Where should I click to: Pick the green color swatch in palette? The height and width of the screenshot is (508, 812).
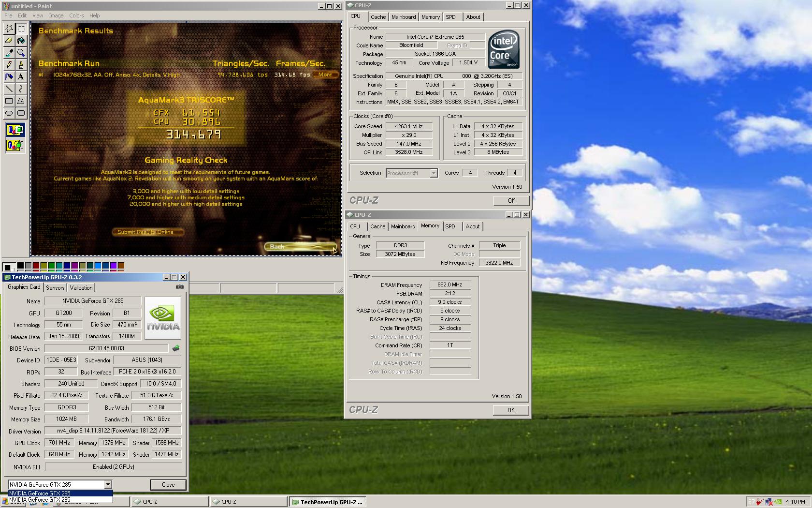click(52, 266)
